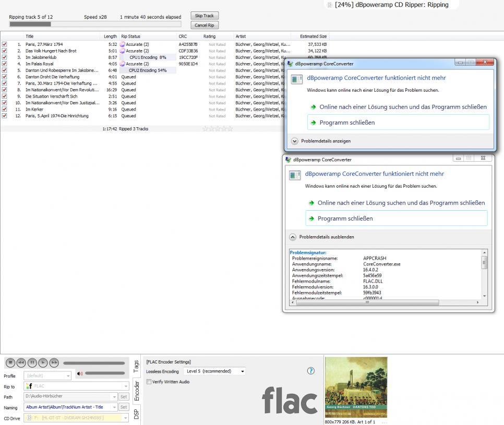The width and height of the screenshot is (504, 425).
Task: Switch to the DSP tab
Action: coord(137,414)
